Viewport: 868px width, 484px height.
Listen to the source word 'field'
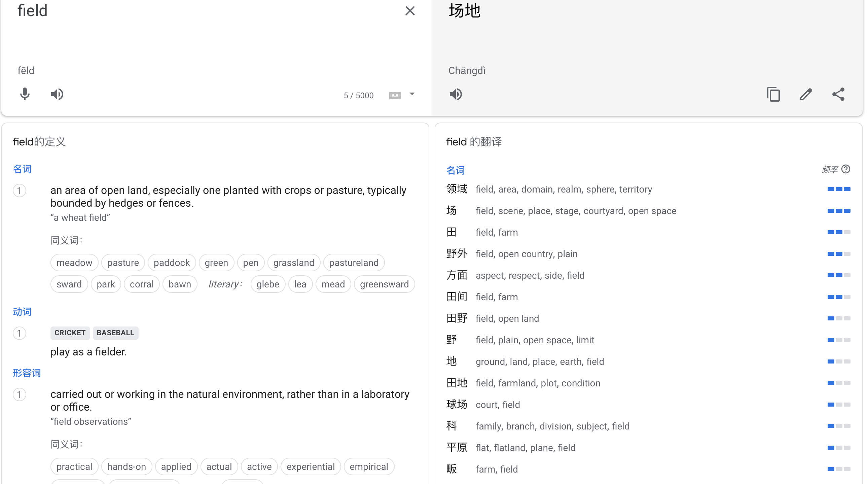(57, 94)
